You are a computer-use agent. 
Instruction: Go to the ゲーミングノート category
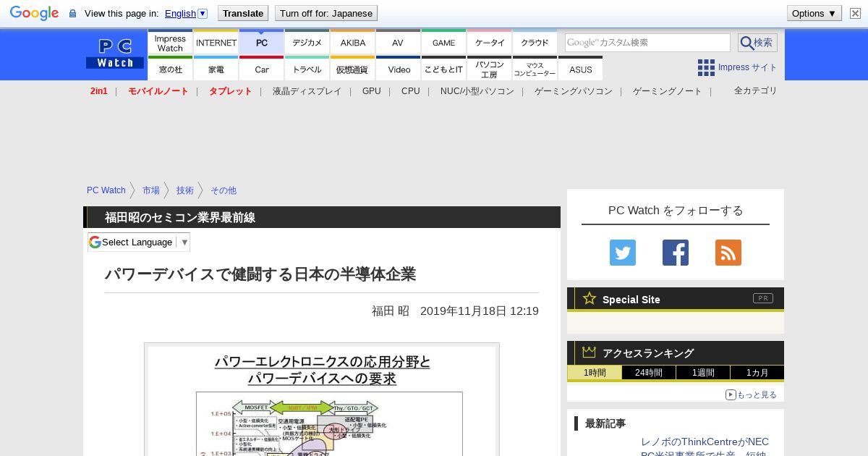coord(668,91)
